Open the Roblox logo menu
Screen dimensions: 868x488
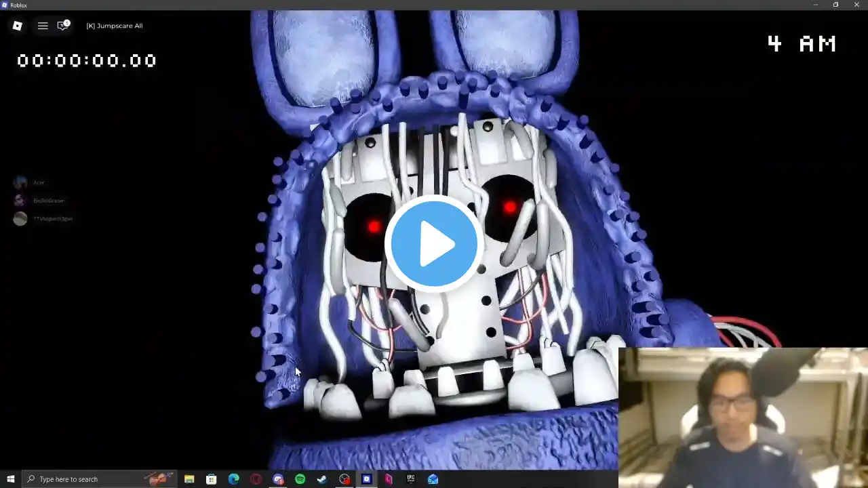[x=18, y=26]
